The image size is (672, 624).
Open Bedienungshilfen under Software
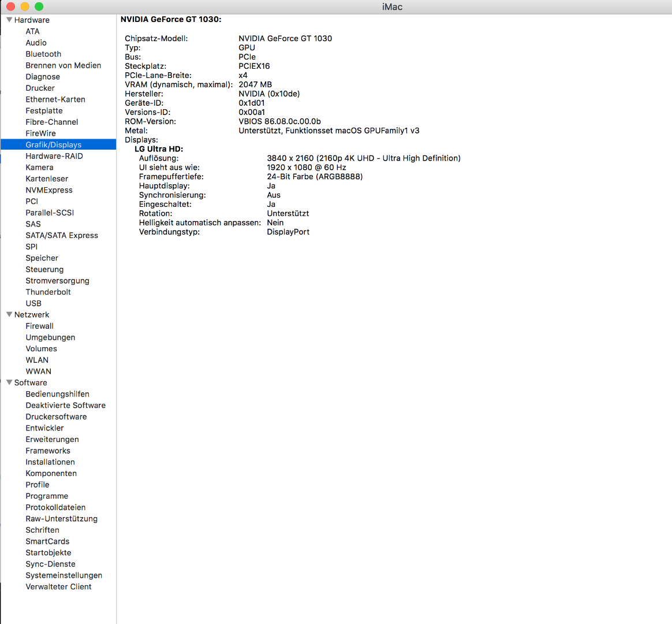[57, 394]
